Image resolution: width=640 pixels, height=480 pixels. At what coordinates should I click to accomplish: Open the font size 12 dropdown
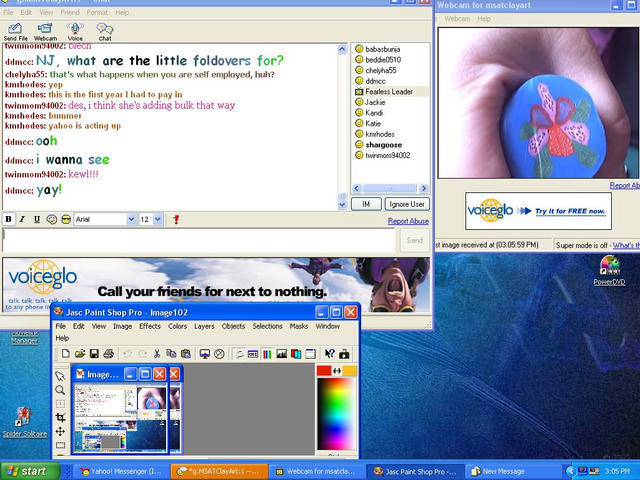(x=158, y=219)
